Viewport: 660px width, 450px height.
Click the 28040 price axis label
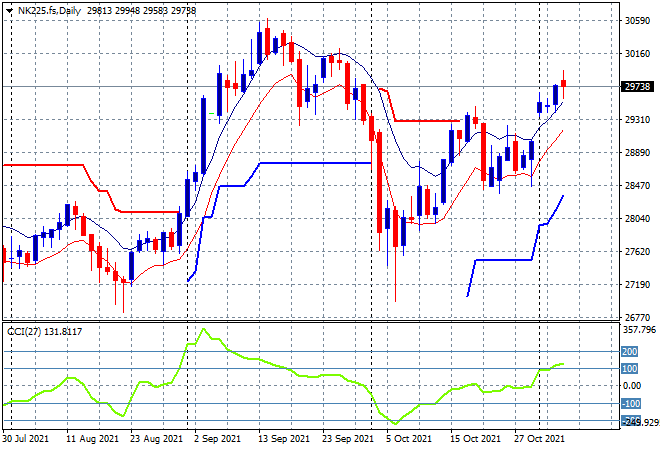637,219
